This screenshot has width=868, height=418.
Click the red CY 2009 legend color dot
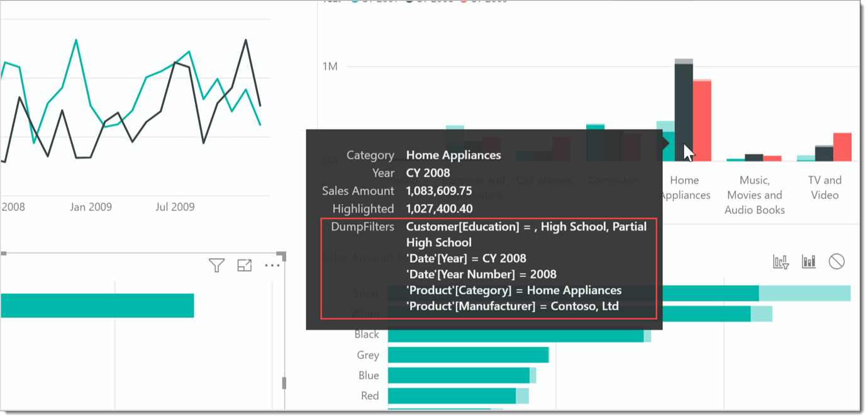[464, 3]
